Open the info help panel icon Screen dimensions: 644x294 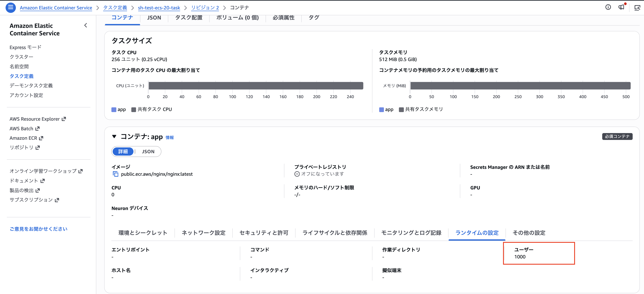point(608,7)
